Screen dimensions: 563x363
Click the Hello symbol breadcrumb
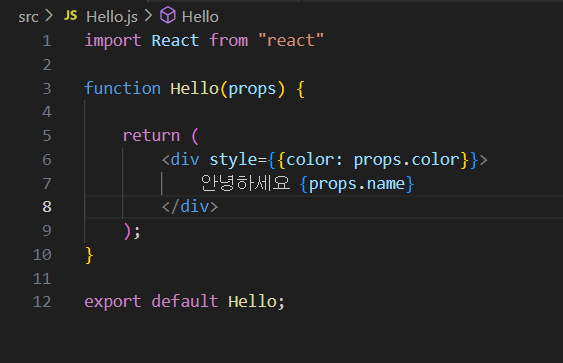pos(200,17)
